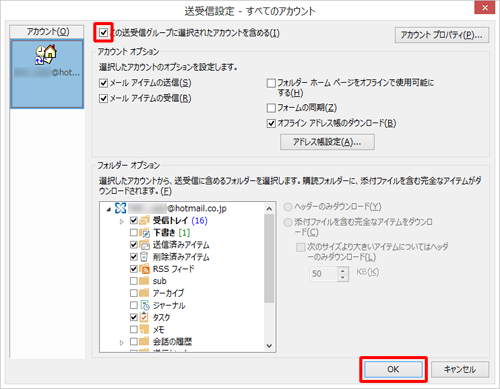
Task: Click the タスク task icon
Action: coord(144,317)
